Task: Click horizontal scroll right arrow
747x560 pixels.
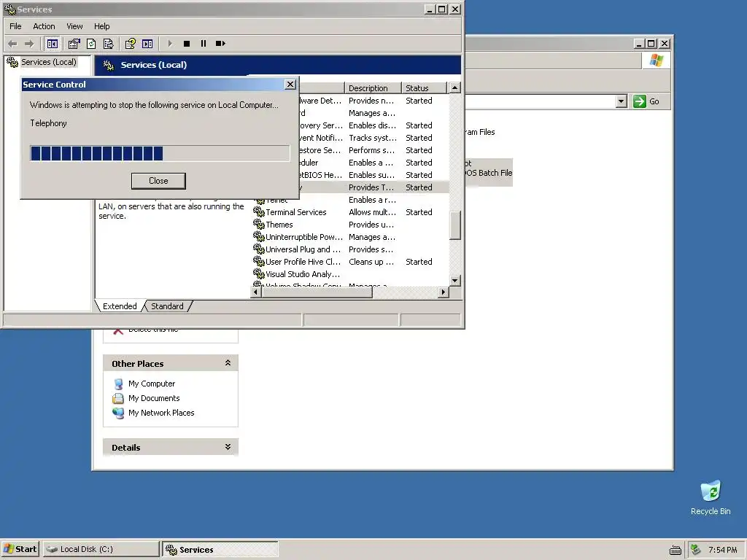Action: 444,292
